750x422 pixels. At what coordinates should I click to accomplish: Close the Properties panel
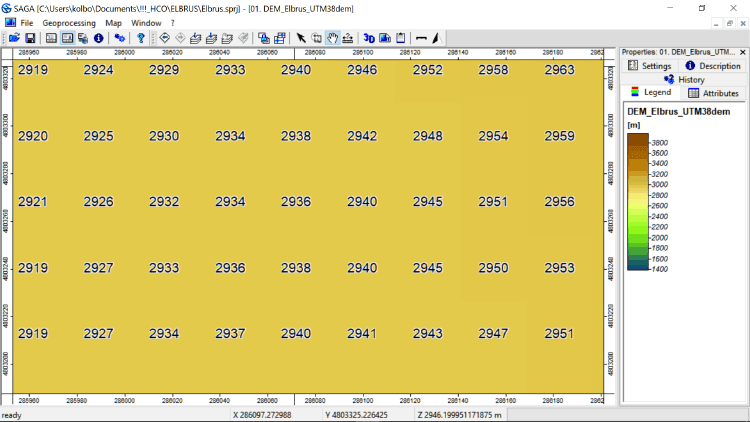click(x=742, y=51)
